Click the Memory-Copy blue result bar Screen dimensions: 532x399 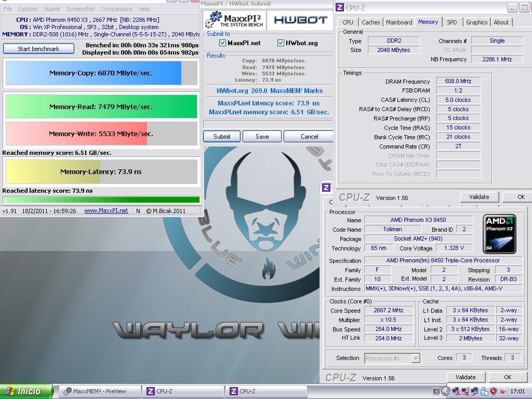pyautogui.click(x=101, y=73)
